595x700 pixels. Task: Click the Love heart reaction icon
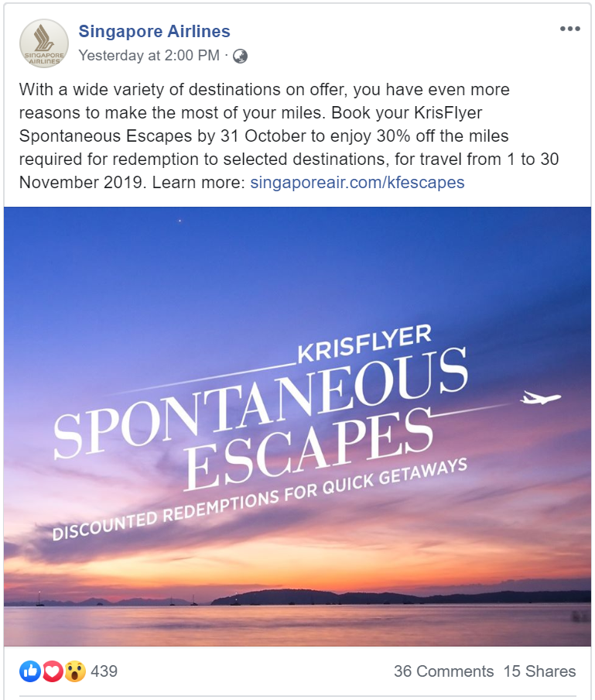[x=53, y=671]
